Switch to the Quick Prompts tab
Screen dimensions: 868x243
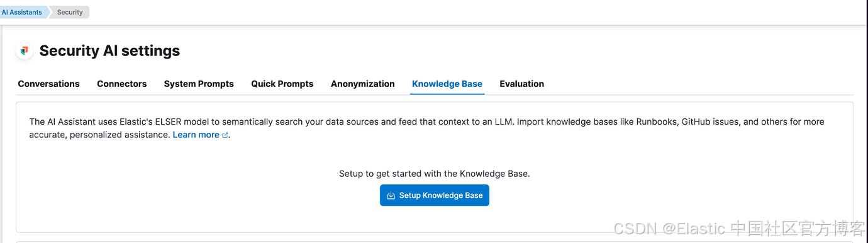point(282,84)
